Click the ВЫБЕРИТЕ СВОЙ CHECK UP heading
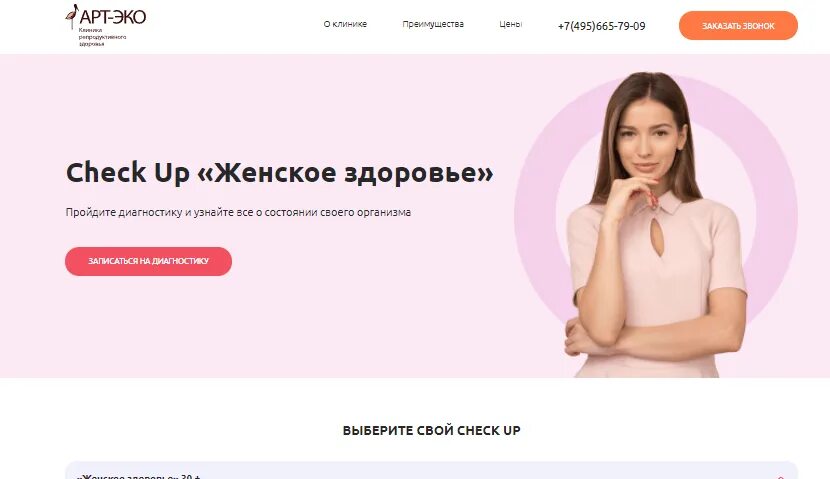Screen dimensions: 830x479 [x=431, y=430]
